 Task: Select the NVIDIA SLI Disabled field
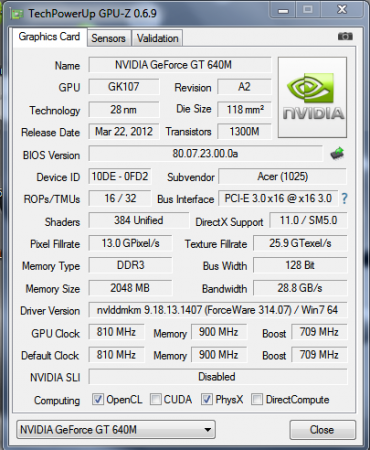coord(218,377)
